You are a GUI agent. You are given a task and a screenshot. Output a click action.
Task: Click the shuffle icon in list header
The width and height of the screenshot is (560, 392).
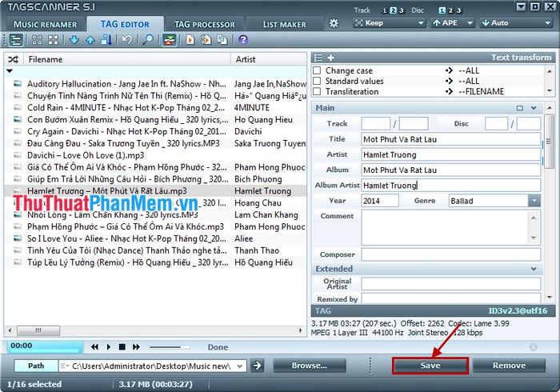point(14,59)
